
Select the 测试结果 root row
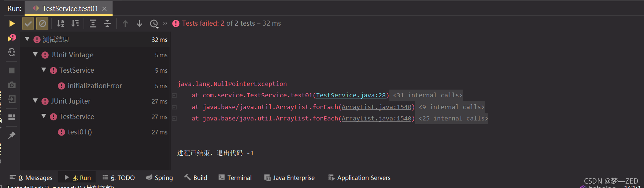(x=95, y=40)
